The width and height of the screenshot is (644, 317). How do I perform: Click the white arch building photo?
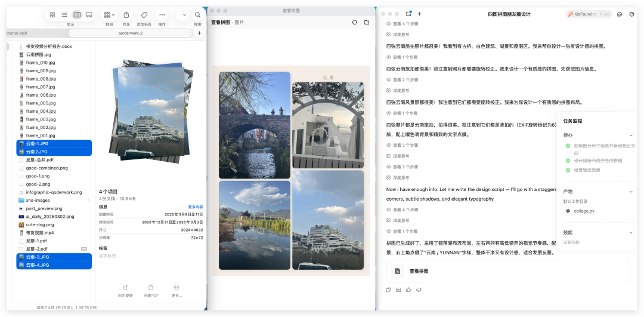pyautogui.click(x=328, y=125)
